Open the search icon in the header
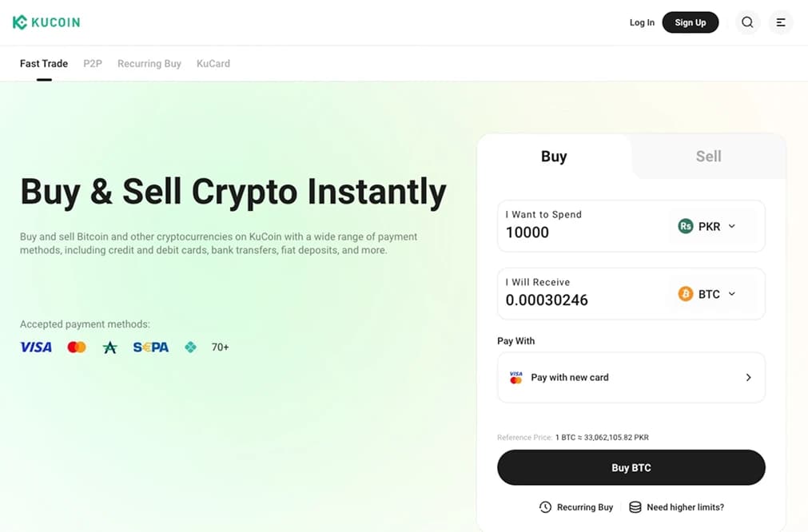Image resolution: width=808 pixels, height=532 pixels. (x=747, y=22)
